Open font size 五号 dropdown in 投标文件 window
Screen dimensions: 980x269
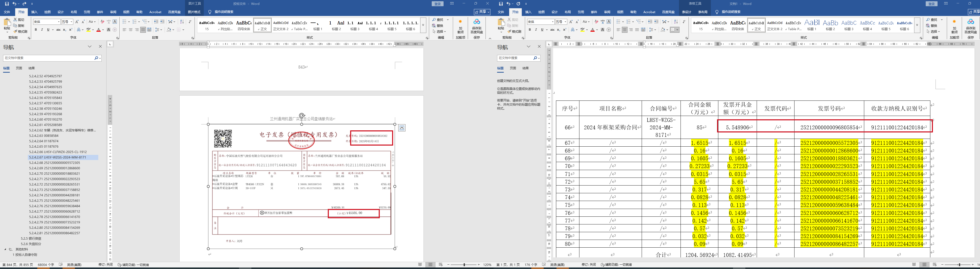[x=72, y=22]
